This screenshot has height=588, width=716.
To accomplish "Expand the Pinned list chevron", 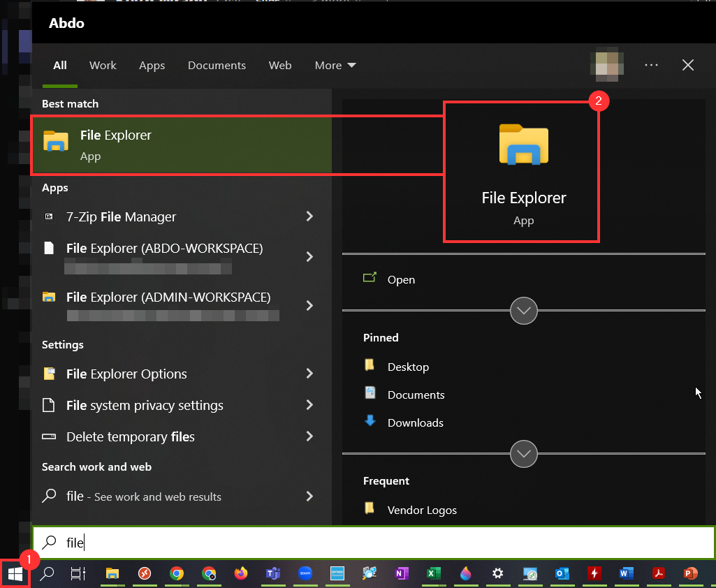I will [x=524, y=454].
